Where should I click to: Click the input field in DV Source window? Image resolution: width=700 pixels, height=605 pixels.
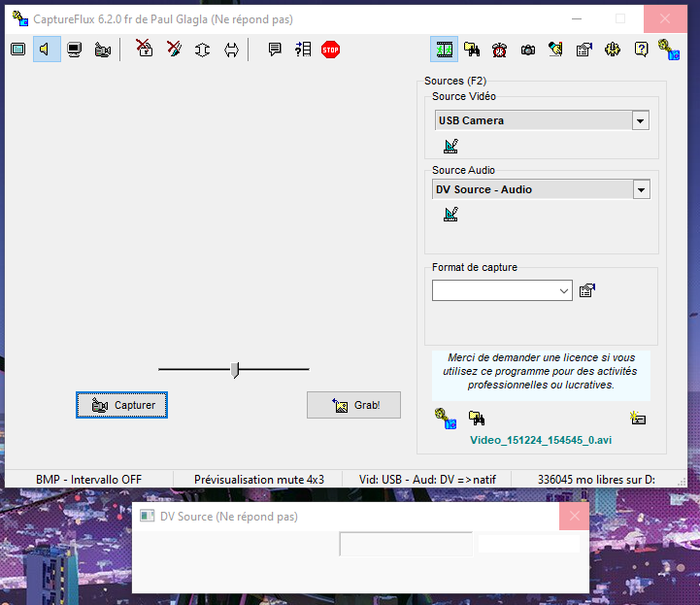coord(406,544)
